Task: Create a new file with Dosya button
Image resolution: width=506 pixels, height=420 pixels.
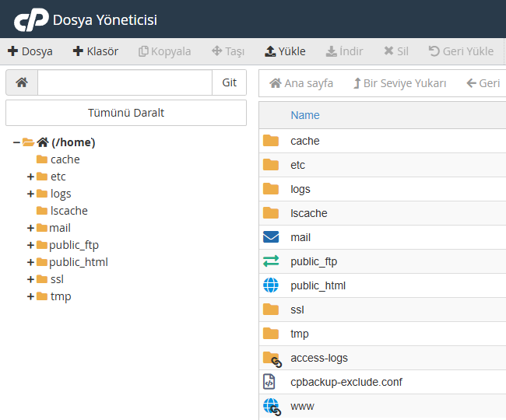Action: 30,51
